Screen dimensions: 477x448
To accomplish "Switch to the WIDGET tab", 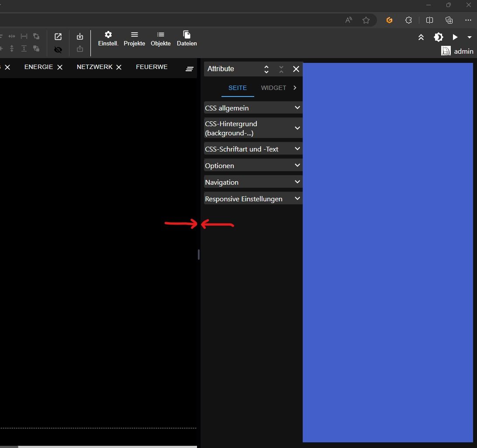I will (273, 88).
